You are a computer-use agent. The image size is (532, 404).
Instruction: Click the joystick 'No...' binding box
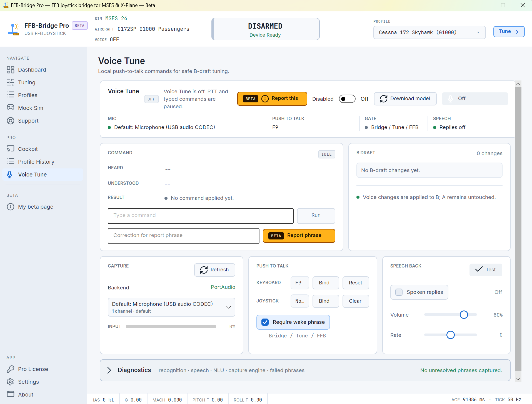[x=300, y=301]
